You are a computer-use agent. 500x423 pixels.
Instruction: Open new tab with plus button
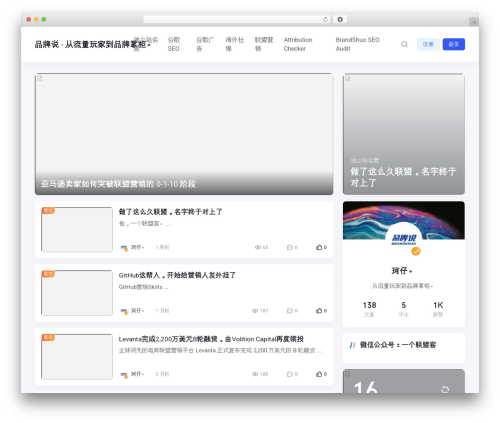(x=474, y=22)
